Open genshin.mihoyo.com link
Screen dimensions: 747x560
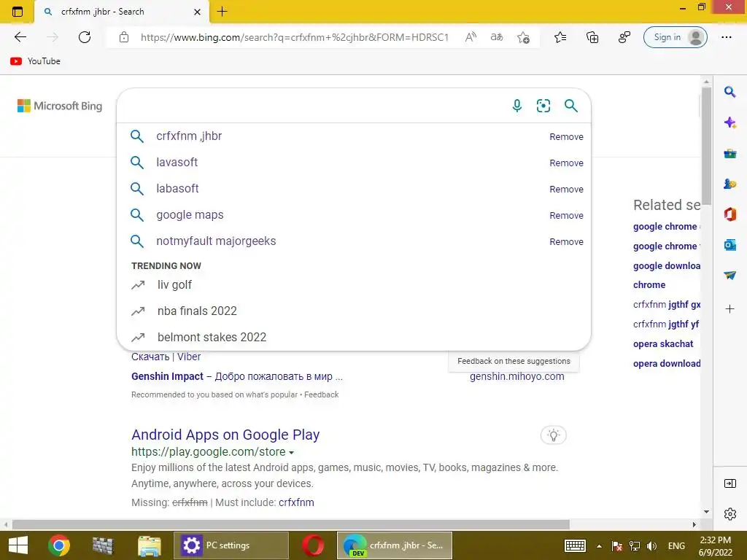(517, 376)
